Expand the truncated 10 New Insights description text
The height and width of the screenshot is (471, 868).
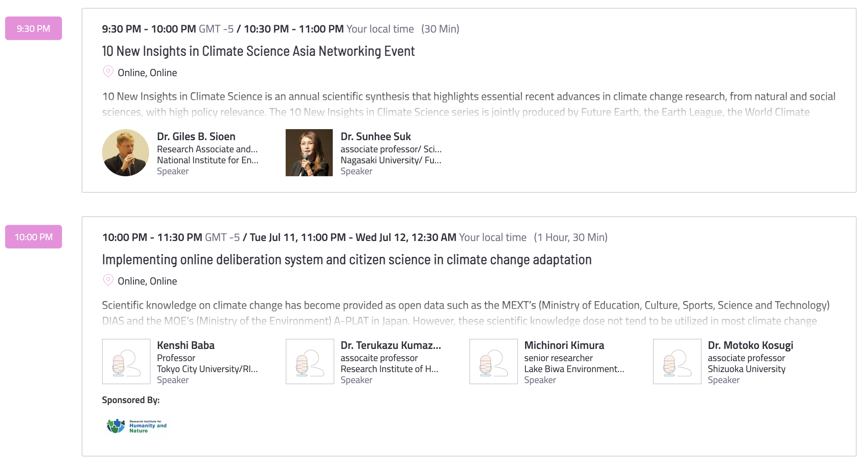[469, 104]
